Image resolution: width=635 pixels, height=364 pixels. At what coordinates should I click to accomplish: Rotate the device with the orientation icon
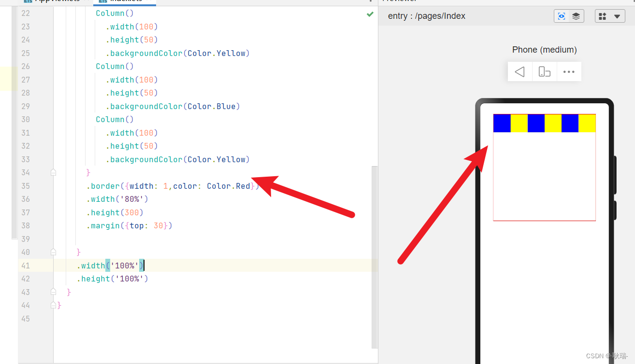(x=545, y=71)
